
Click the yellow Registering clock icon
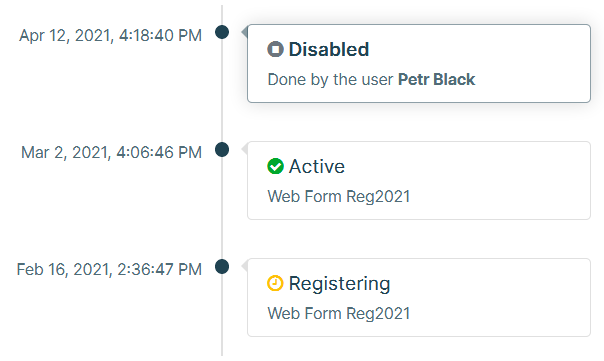pyautogui.click(x=275, y=283)
